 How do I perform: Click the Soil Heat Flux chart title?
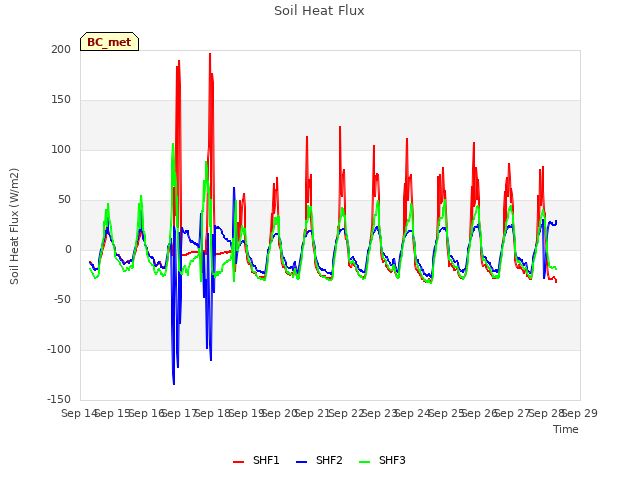(x=319, y=11)
